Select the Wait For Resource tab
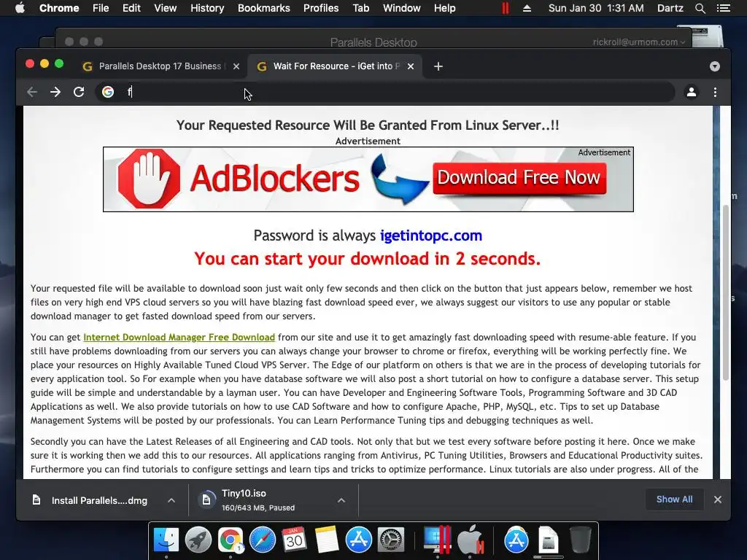The image size is (747, 560). pos(336,66)
